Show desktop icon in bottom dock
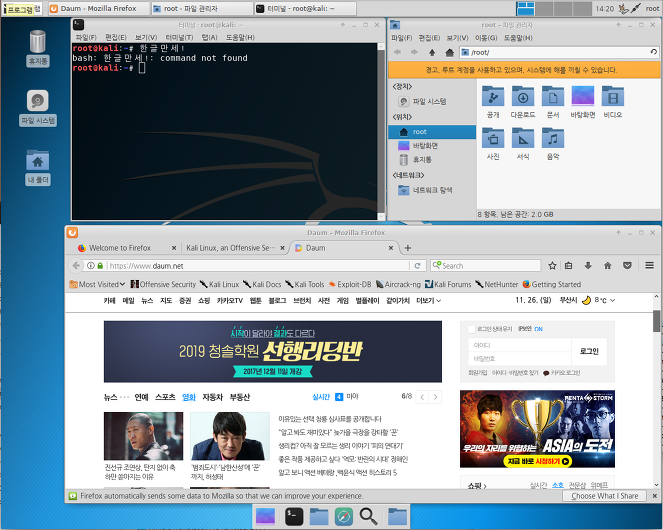 (266, 516)
